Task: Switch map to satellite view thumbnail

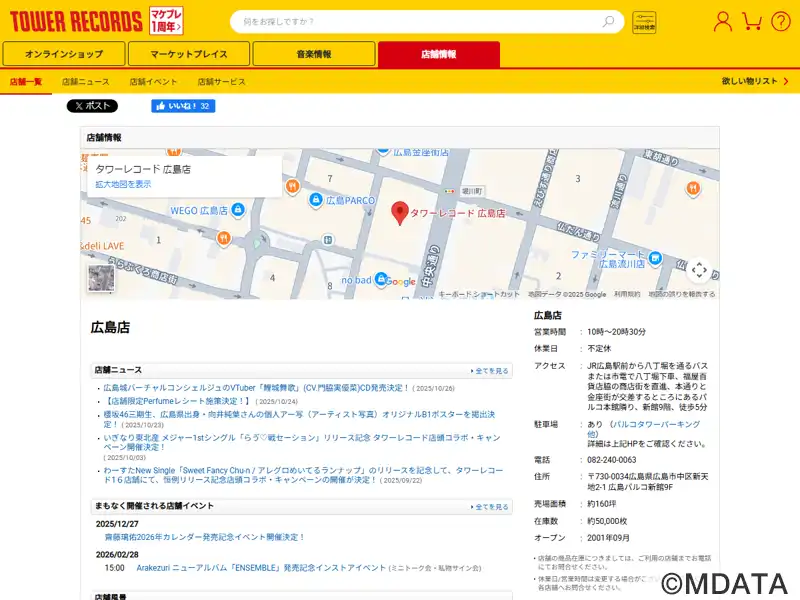Action: [101, 278]
